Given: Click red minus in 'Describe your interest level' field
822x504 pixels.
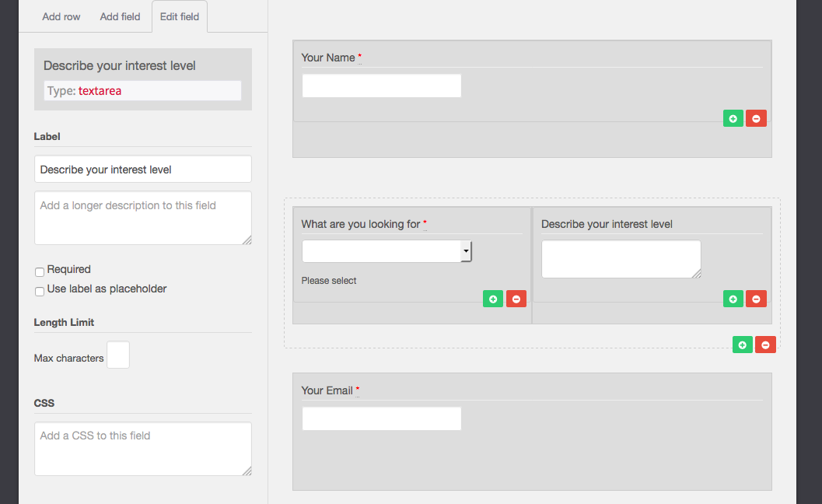Looking at the screenshot, I should (756, 299).
